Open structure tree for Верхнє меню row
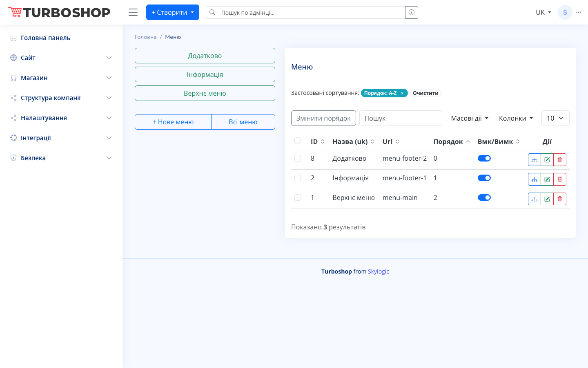This screenshot has width=588, height=368. [535, 199]
